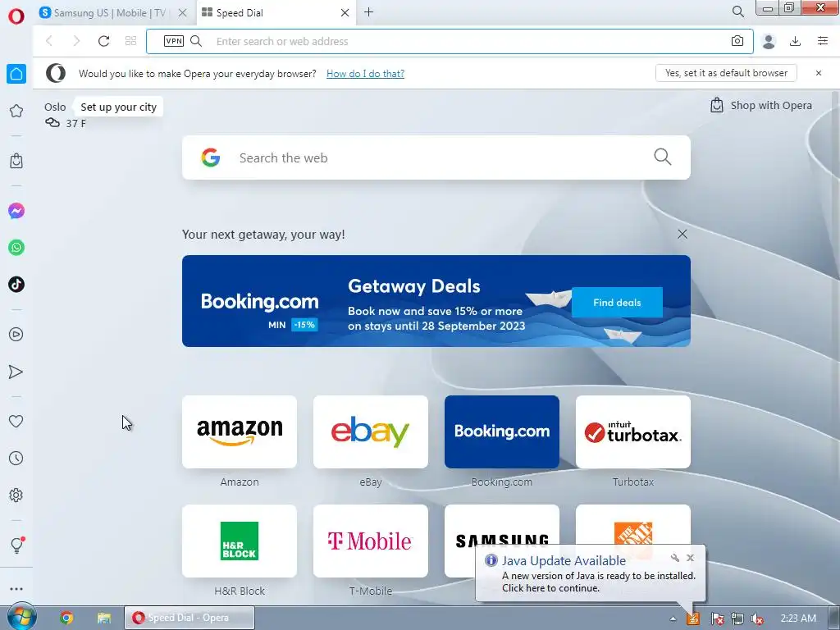The image size is (840, 630).
Task: Click the Java update tray icon
Action: tap(692, 619)
